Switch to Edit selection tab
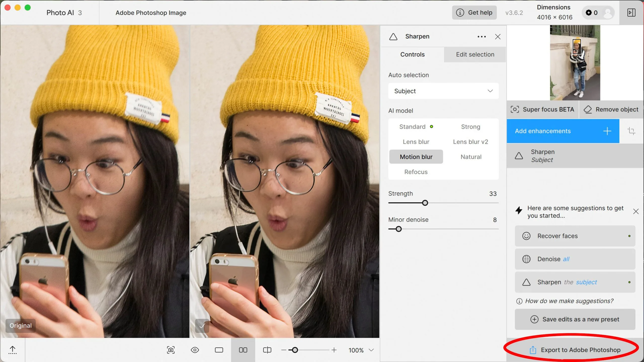The width and height of the screenshot is (644, 362). pyautogui.click(x=475, y=55)
